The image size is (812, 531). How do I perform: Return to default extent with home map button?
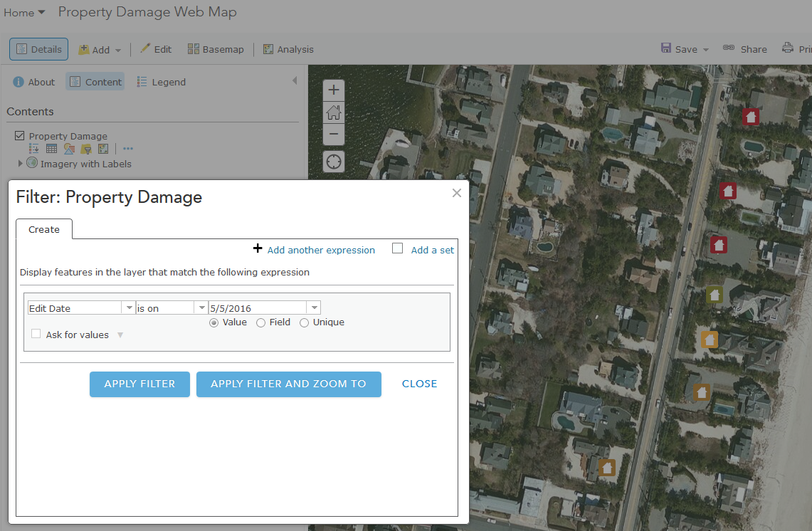click(x=334, y=112)
